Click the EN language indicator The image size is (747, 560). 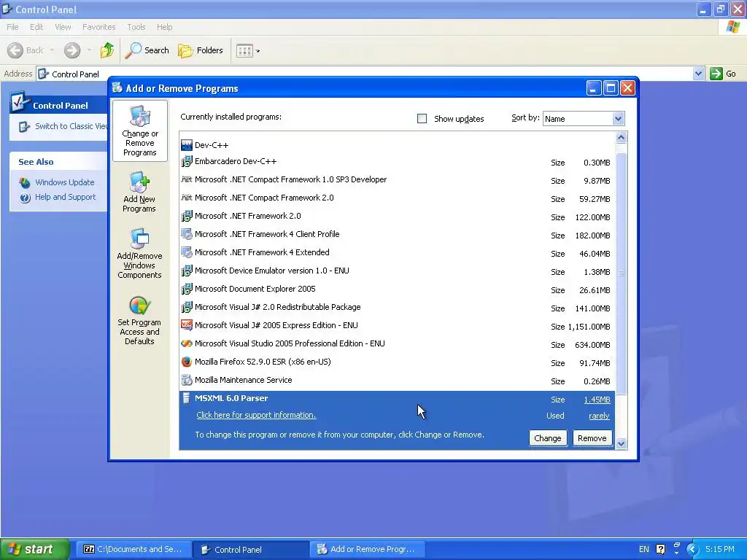click(x=643, y=549)
